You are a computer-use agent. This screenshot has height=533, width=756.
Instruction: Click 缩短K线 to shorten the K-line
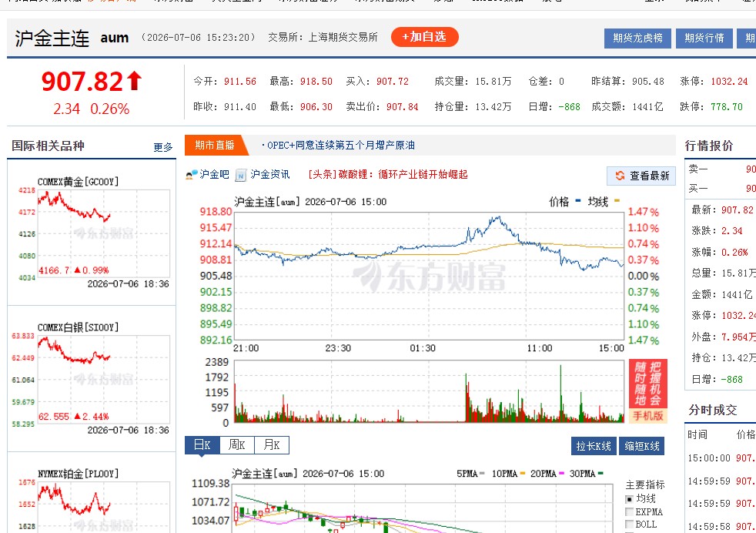coord(642,446)
